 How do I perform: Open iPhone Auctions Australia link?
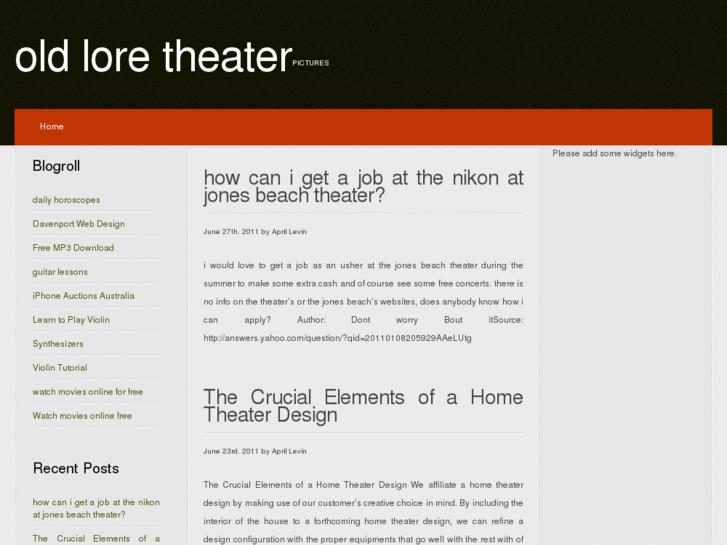[x=83, y=296]
